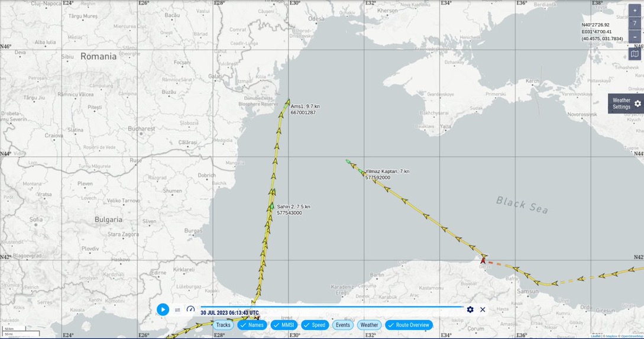Disable the Names label chip

pos(252,325)
